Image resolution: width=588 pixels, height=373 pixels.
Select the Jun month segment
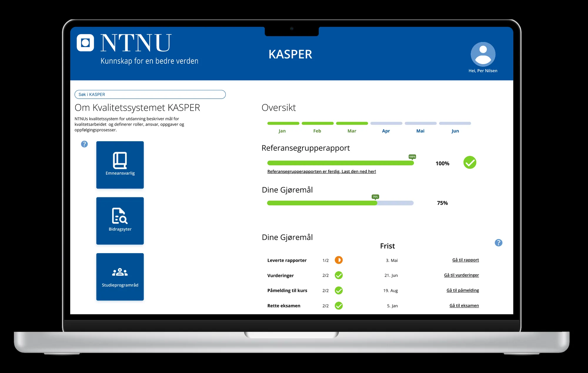(x=455, y=124)
